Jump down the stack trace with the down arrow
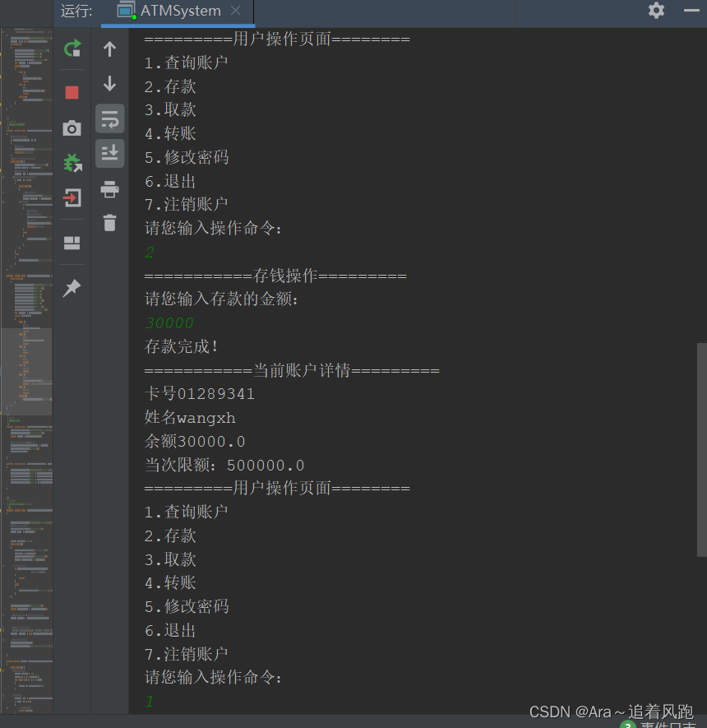The height and width of the screenshot is (728, 707). 109,84
